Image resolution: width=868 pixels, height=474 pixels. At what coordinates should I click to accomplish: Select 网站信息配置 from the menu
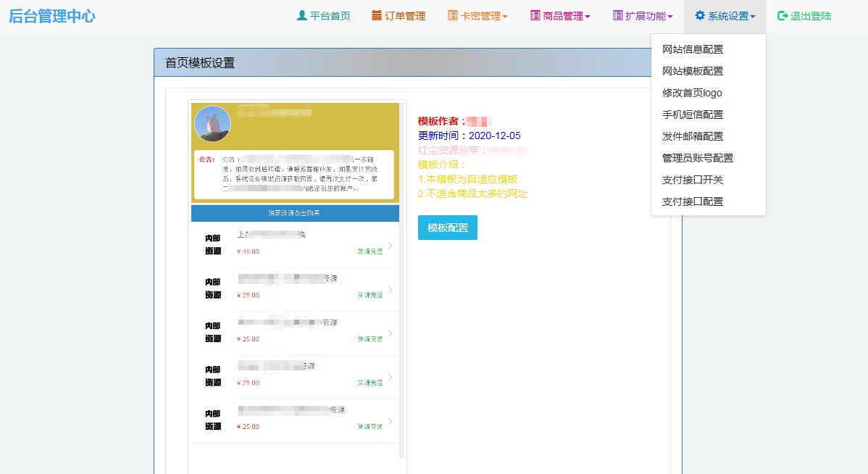pyautogui.click(x=693, y=49)
